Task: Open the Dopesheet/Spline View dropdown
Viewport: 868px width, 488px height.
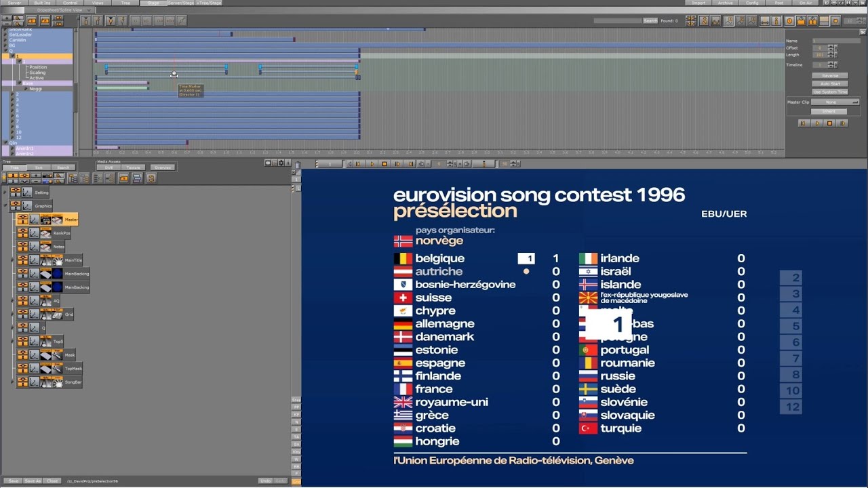Action: pyautogui.click(x=60, y=10)
